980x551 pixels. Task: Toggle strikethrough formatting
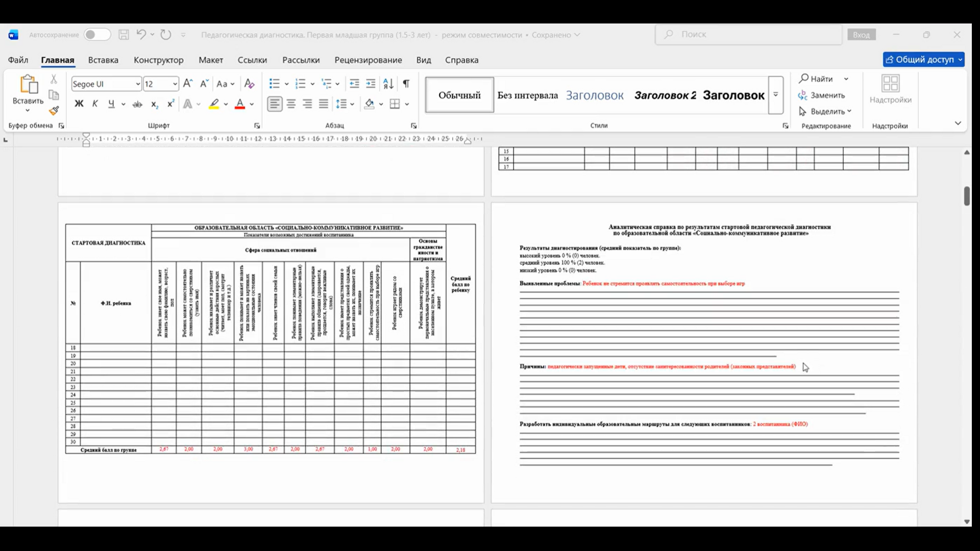click(137, 104)
